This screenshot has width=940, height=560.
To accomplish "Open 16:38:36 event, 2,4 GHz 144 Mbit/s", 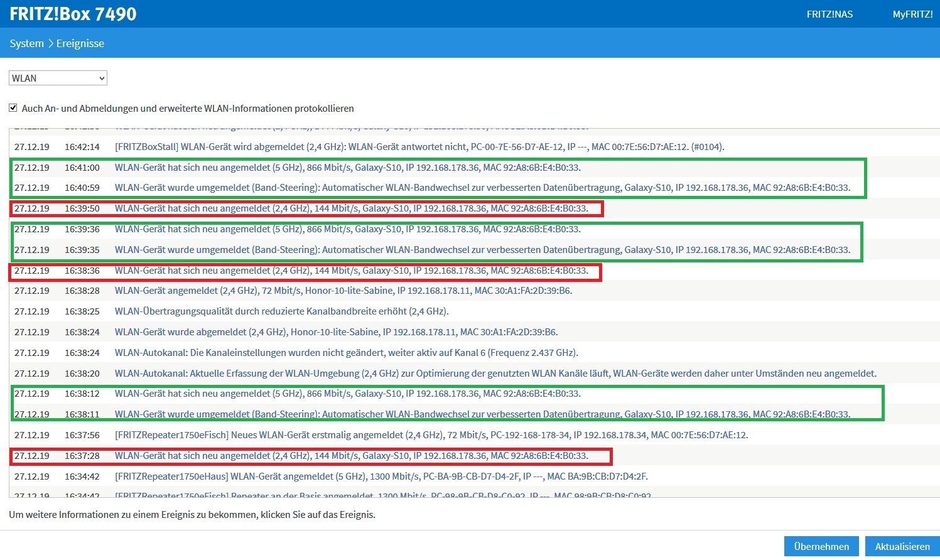I will pos(351,271).
